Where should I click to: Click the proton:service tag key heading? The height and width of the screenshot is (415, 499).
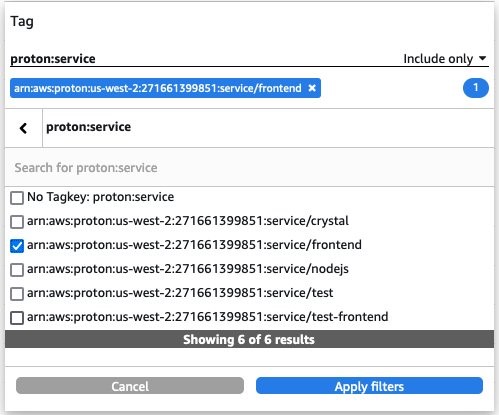pos(53,59)
